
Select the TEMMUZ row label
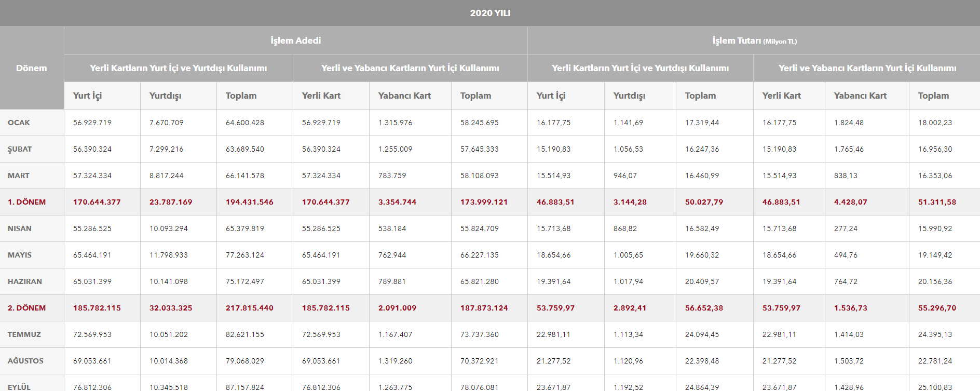click(24, 334)
